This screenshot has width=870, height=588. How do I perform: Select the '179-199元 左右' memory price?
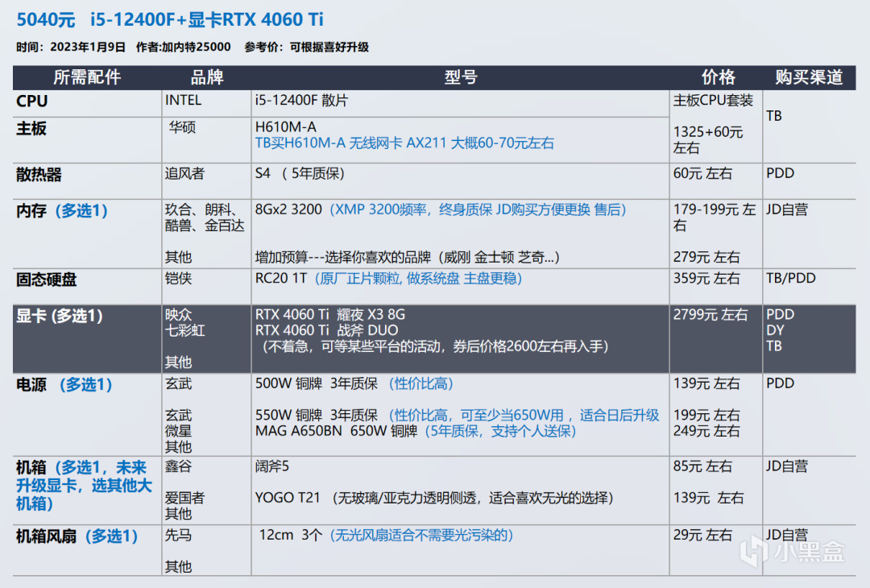(x=715, y=217)
